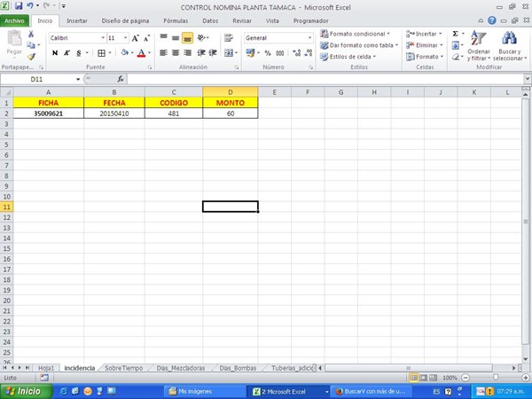Click the red font color A

point(142,53)
